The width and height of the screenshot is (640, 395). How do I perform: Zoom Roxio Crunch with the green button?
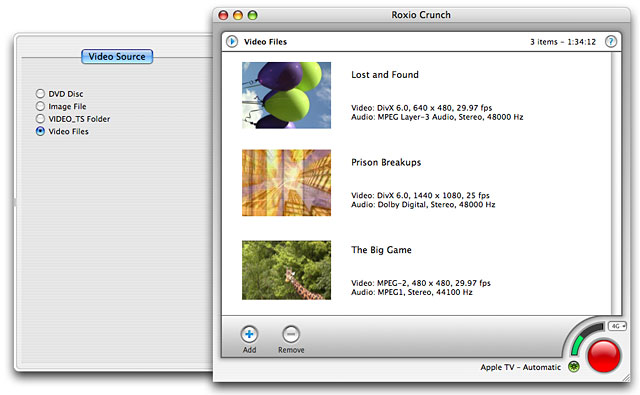[x=253, y=16]
